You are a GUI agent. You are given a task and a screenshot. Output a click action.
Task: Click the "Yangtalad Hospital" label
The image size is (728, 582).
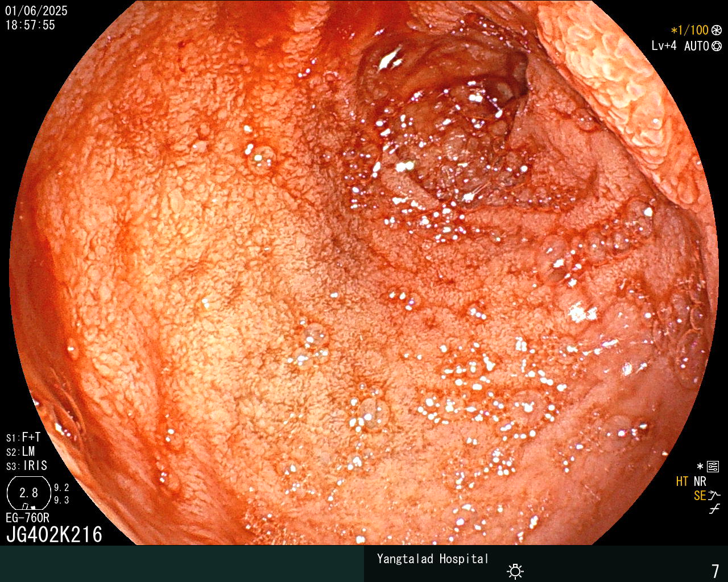[433, 559]
